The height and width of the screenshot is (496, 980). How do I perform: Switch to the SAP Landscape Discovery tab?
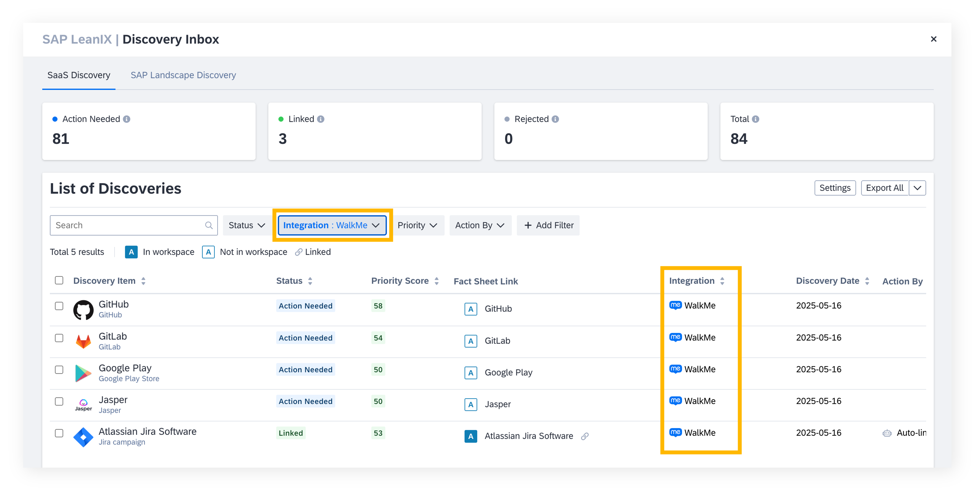(183, 75)
